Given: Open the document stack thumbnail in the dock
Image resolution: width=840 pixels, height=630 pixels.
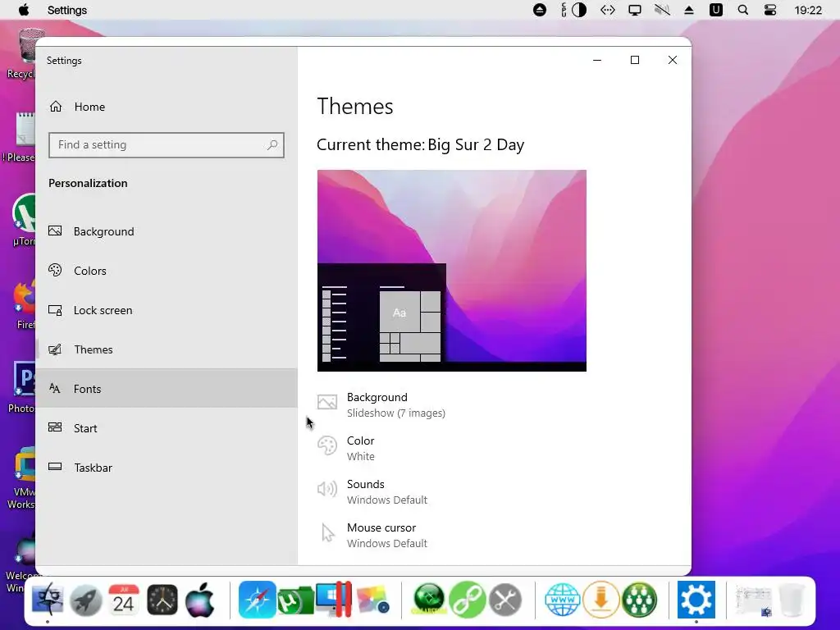Looking at the screenshot, I should tap(754, 600).
